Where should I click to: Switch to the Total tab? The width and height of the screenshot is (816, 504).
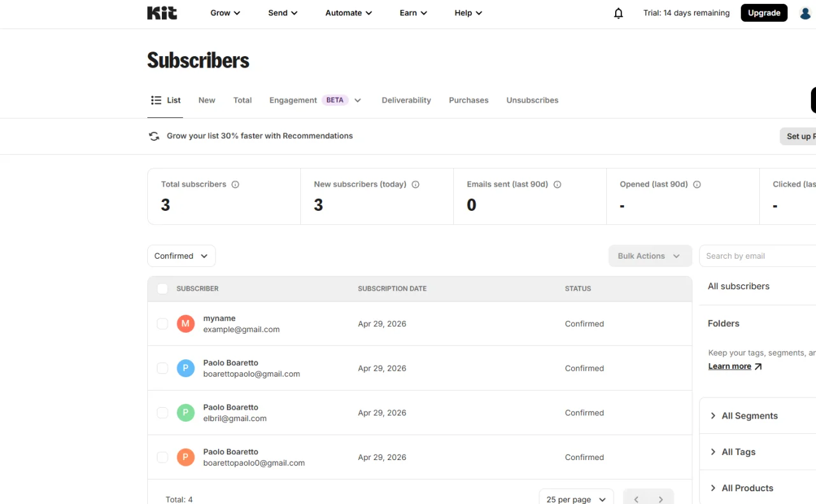[x=242, y=100]
